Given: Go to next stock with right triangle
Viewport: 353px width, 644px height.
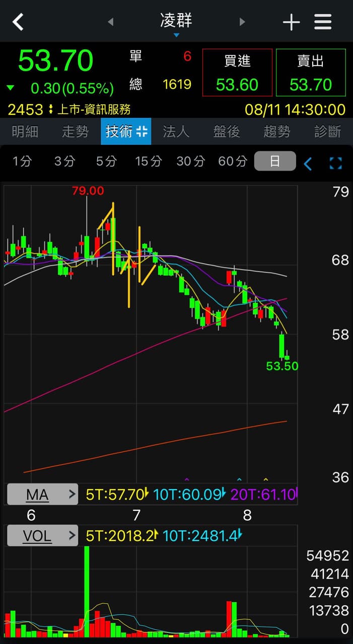Looking at the screenshot, I should pyautogui.click(x=242, y=22).
